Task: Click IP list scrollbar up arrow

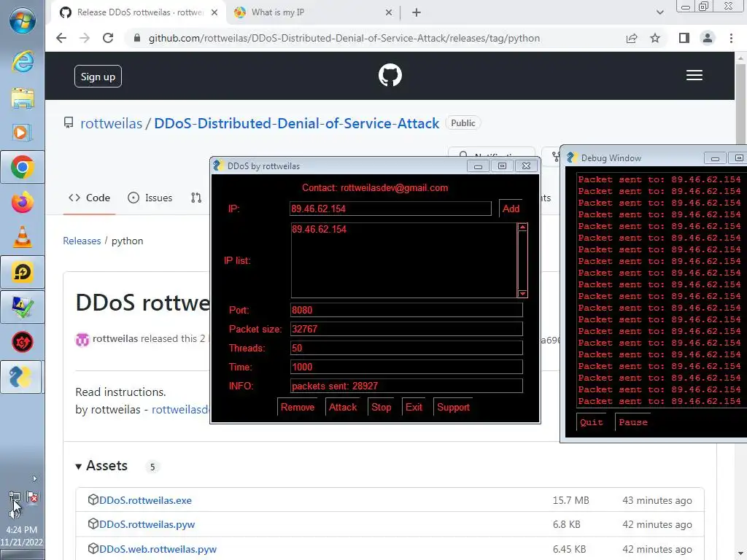Action: pos(522,227)
